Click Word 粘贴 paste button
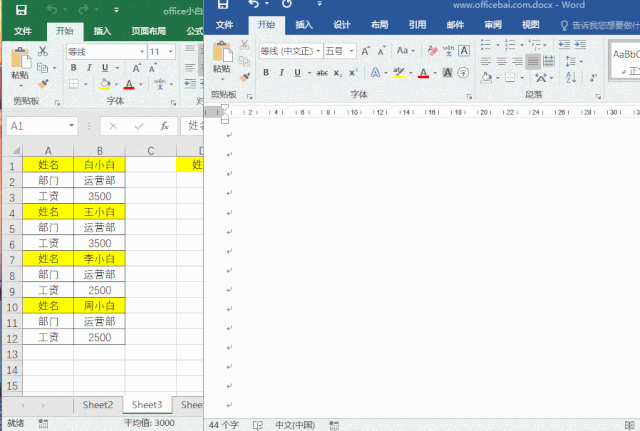640x431 pixels. tap(222, 59)
